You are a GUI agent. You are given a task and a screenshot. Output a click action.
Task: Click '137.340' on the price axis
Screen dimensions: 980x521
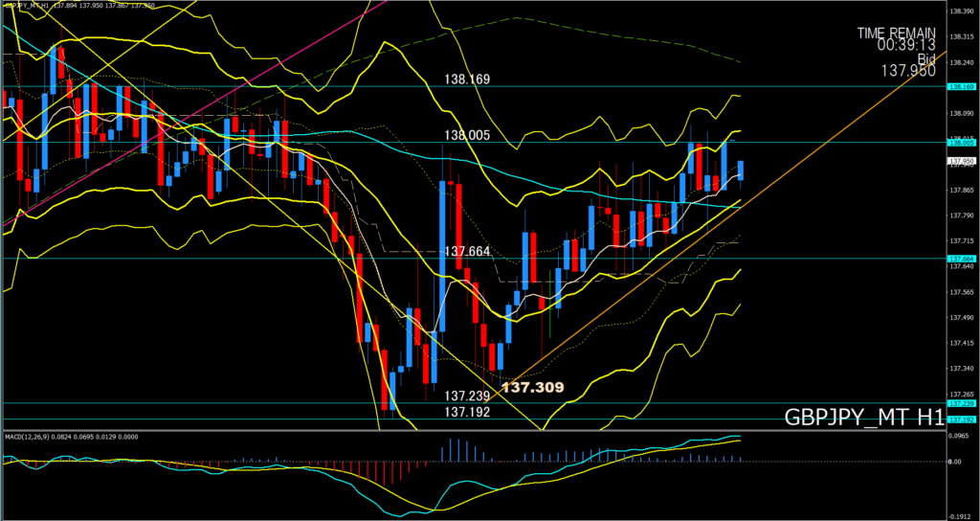pyautogui.click(x=961, y=369)
